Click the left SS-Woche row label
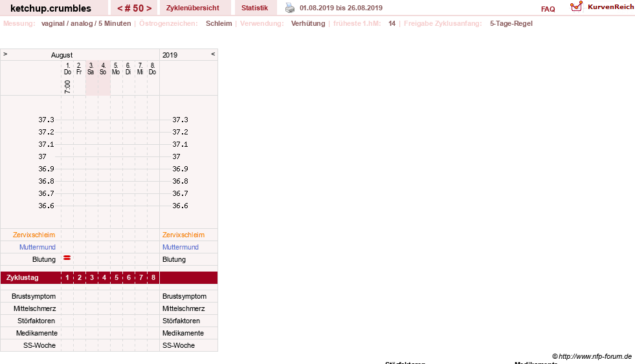The height and width of the screenshot is (364, 635). 39,345
